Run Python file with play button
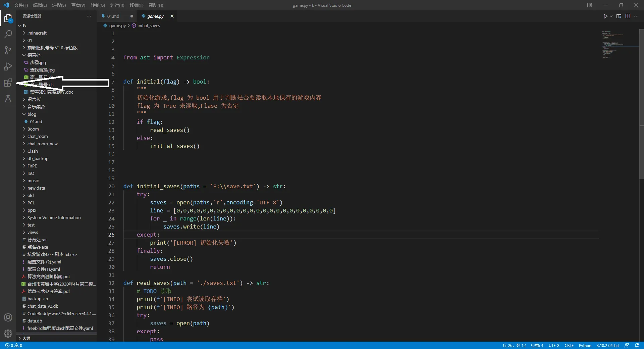This screenshot has width=644, height=349. click(605, 16)
